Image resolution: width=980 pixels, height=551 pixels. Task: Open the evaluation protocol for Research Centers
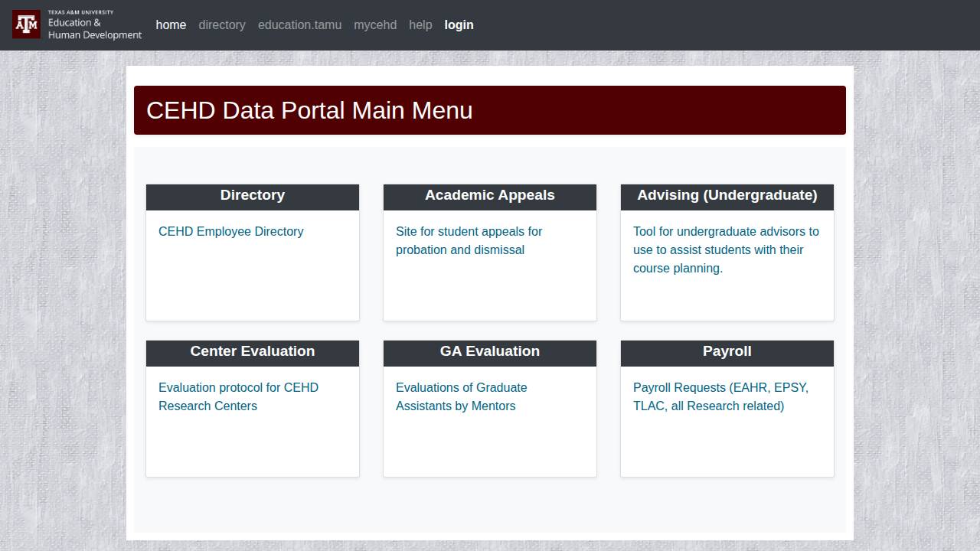[x=238, y=396]
